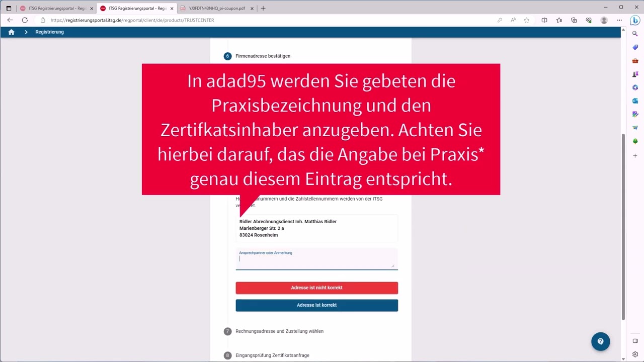Open Browser essentials heart icon
Screen dimensions: 644x362
pos(589,20)
